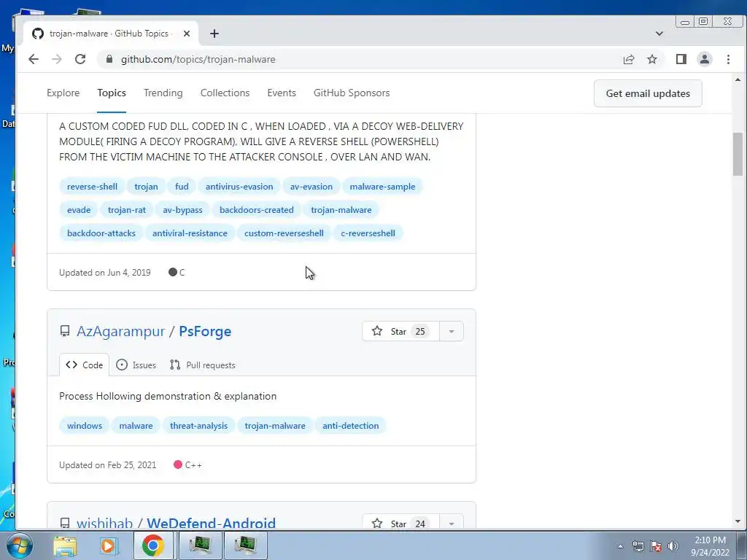The height and width of the screenshot is (560, 747).
Task: Open the PsForge repository link
Action: click(x=205, y=332)
